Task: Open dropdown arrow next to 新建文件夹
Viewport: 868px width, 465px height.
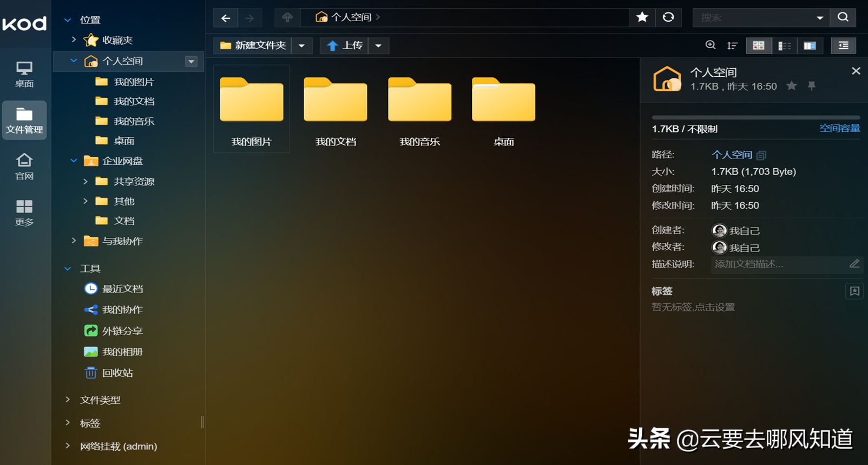Action: click(x=302, y=45)
